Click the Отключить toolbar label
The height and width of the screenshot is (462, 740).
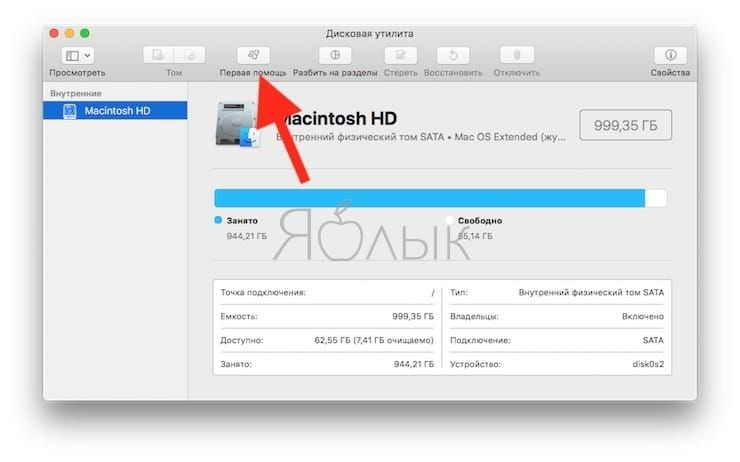[517, 73]
